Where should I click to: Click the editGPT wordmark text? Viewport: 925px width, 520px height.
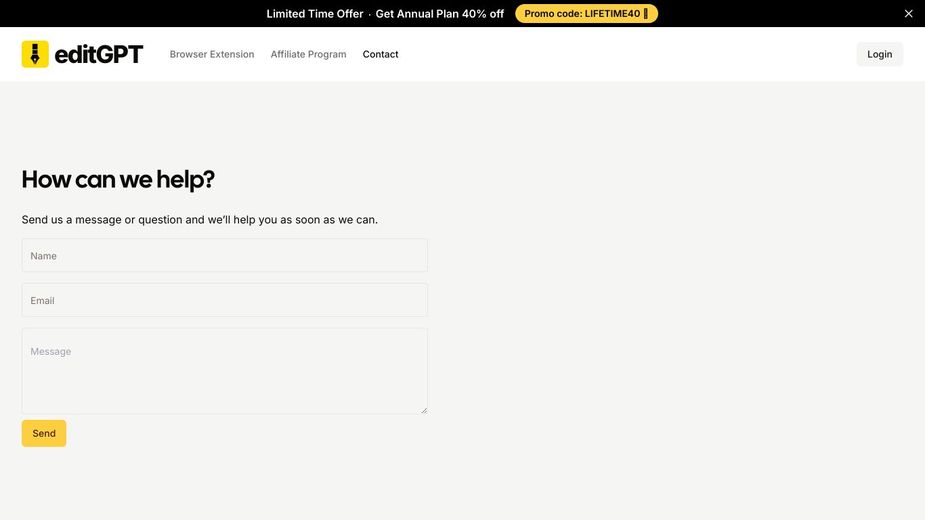[x=99, y=54]
